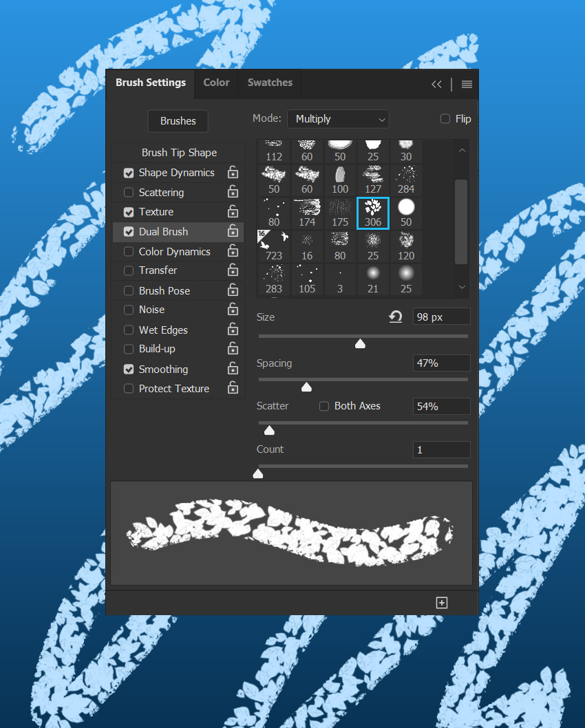Switch to the Color tab
The width and height of the screenshot is (585, 728).
[x=216, y=83]
